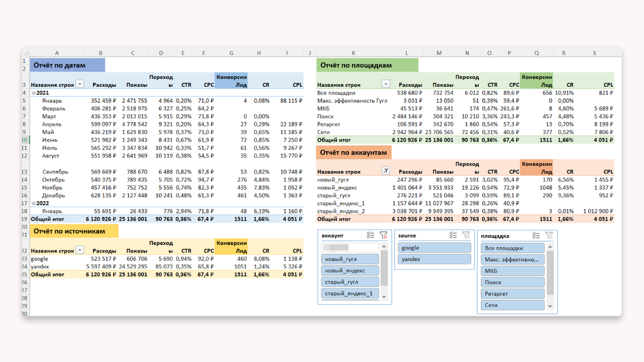644x362 pixels.
Task: Toggle the старый_яндекс_1 account slicer item
Action: click(x=350, y=293)
